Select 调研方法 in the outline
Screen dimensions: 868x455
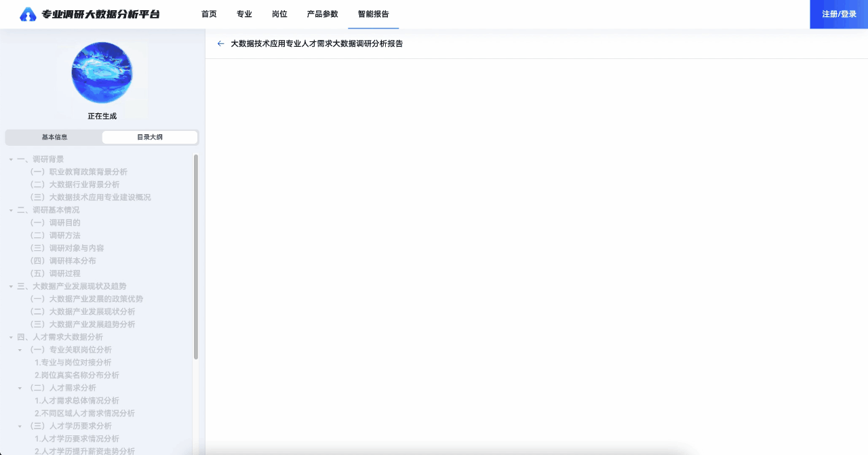pos(64,235)
